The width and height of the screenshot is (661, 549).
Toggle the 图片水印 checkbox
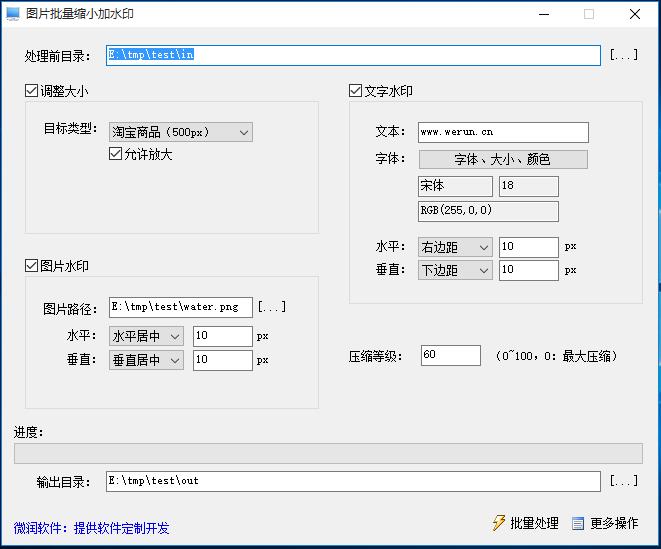click(32, 266)
